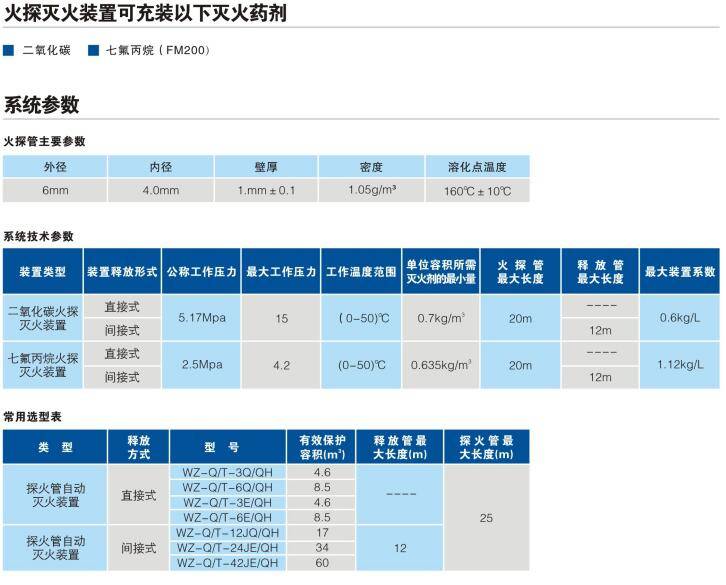This screenshot has height=585, width=726.
Task: Click the 公称工作压力 column header
Action: click(201, 271)
